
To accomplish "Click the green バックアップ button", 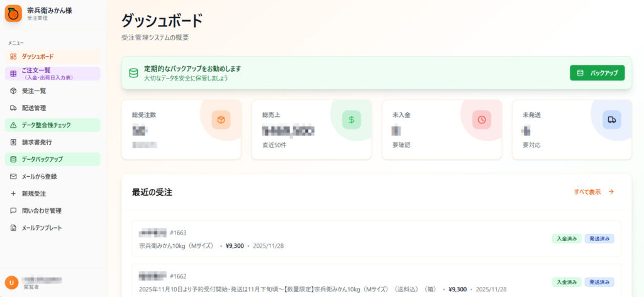I will tap(597, 73).
